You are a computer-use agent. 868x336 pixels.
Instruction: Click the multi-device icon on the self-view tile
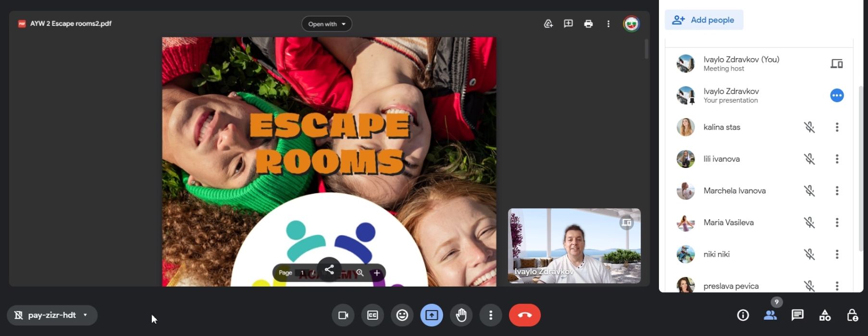(626, 223)
